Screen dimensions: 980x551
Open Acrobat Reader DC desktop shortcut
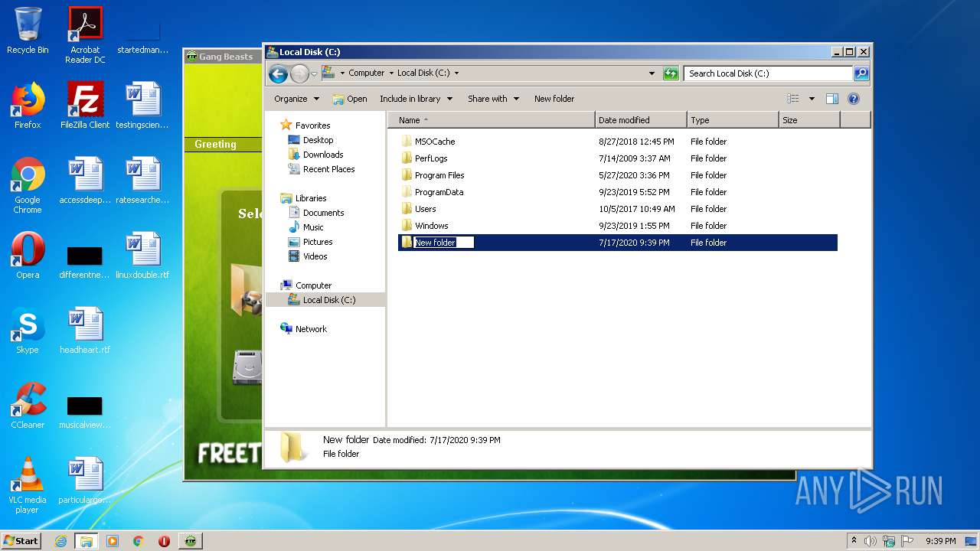pos(85,35)
